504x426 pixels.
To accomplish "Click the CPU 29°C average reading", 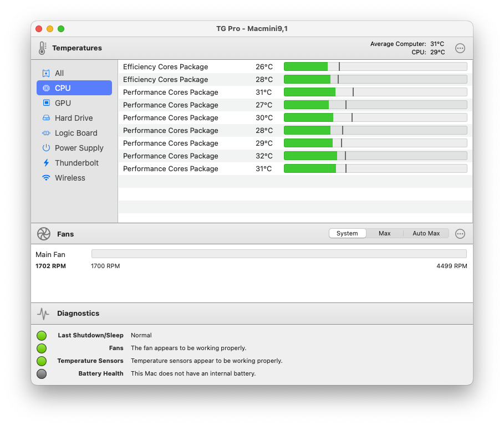I will pos(428,52).
